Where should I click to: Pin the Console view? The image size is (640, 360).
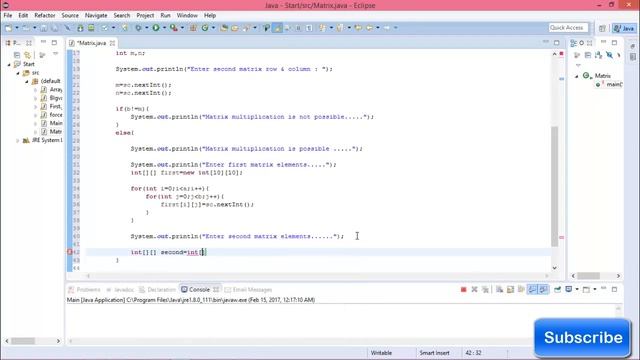(557, 289)
